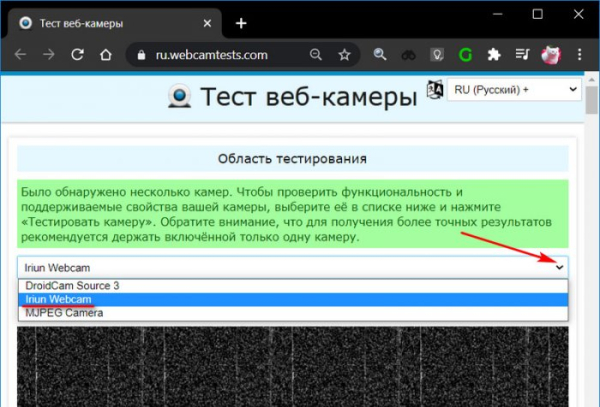The height and width of the screenshot is (407, 600).
Task: Choose Iriun Webcam in dropdown list
Action: (59, 299)
